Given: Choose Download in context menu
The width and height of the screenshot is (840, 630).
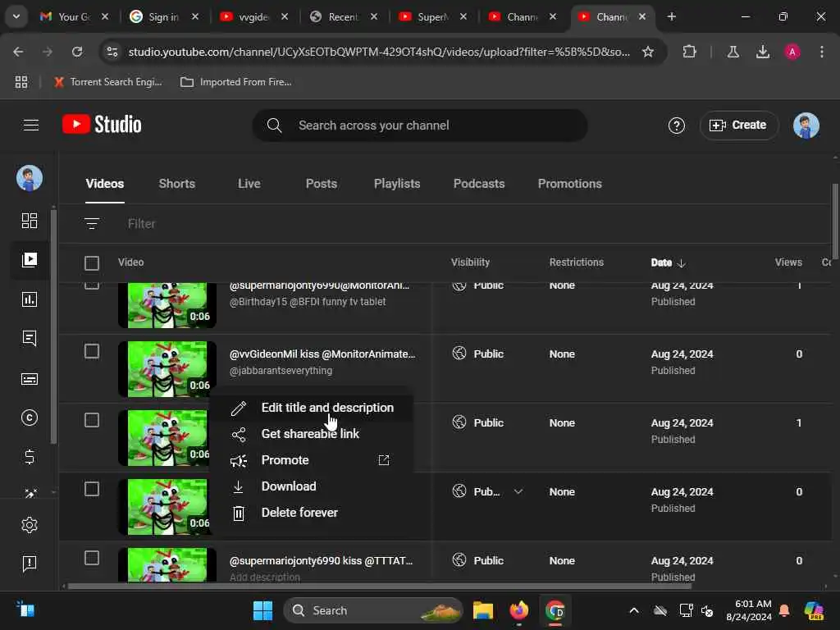Looking at the screenshot, I should click(311, 486).
